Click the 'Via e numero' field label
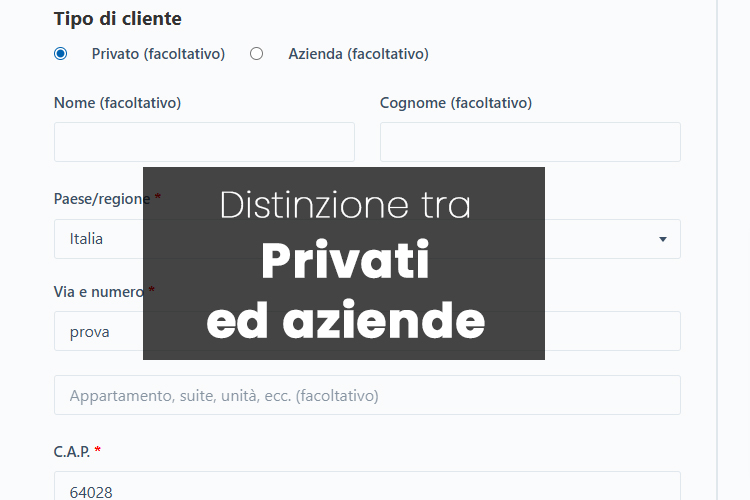This screenshot has height=500, width=750. (99, 292)
